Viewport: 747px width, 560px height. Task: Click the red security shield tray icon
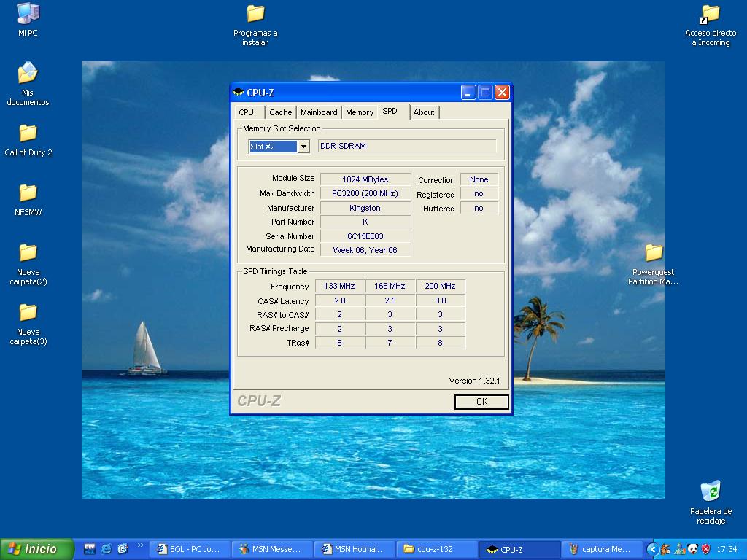[x=705, y=550]
